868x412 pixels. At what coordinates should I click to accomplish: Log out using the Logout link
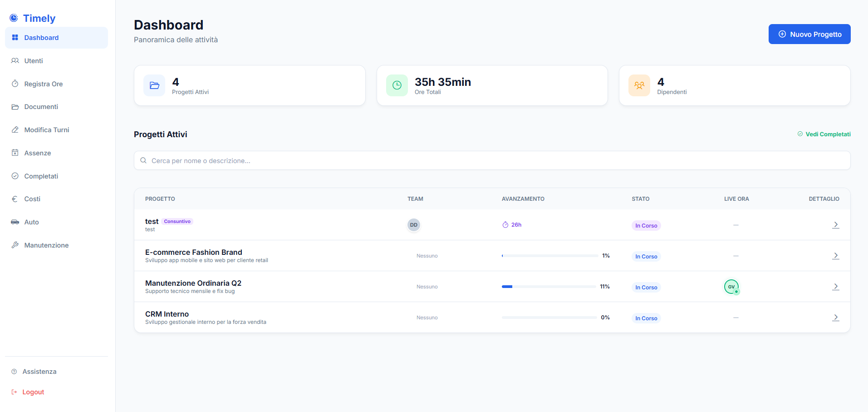click(33, 392)
